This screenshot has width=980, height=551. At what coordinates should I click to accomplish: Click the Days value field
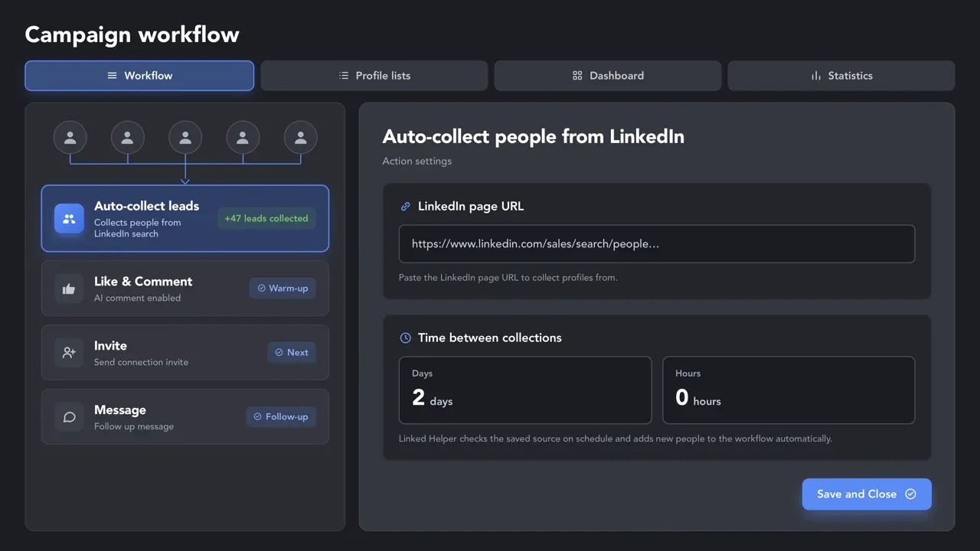click(x=525, y=390)
